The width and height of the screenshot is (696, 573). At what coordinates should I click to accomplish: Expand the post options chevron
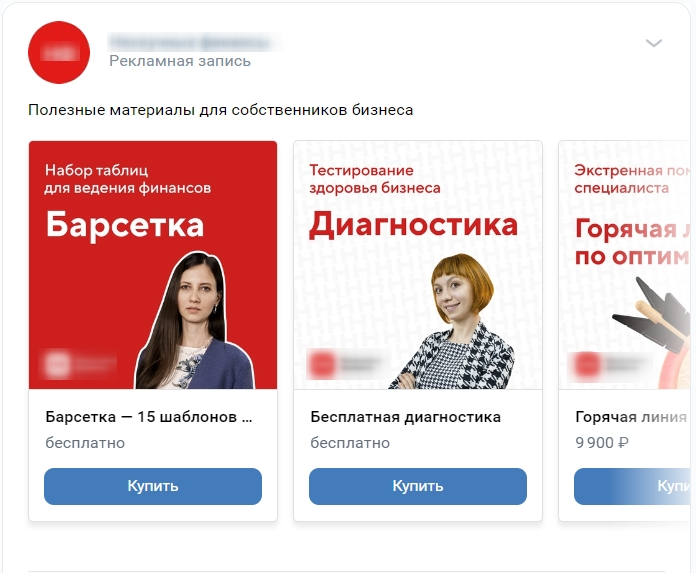(x=653, y=43)
